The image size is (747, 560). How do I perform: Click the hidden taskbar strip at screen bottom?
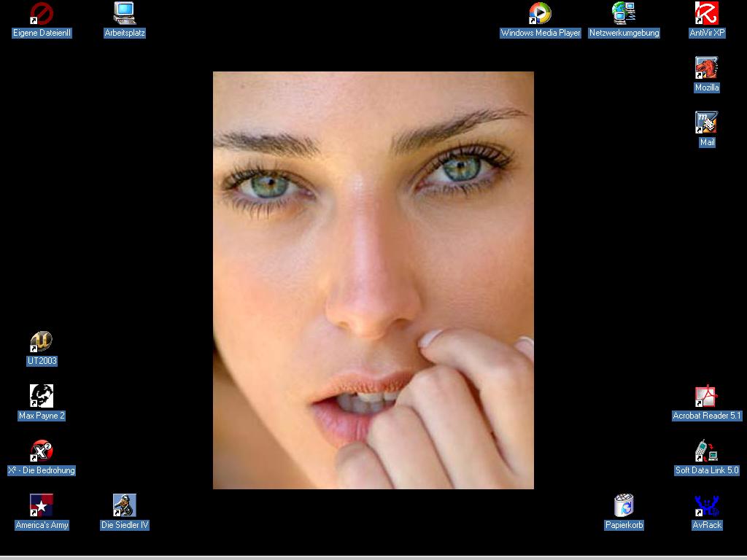pyautogui.click(x=373, y=558)
